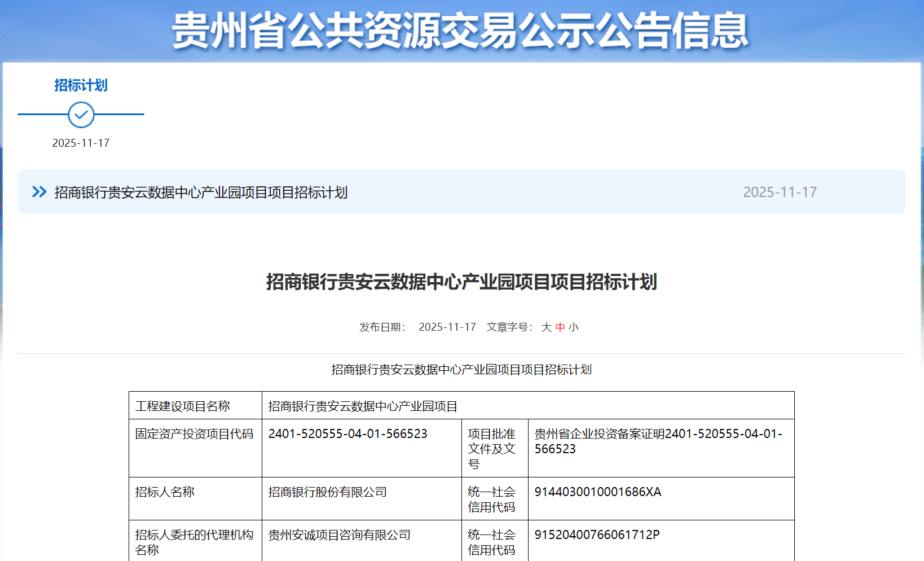Open the 招商银行贵安云数据中心 announcement row link
The height and width of the screenshot is (561, 924).
click(201, 192)
